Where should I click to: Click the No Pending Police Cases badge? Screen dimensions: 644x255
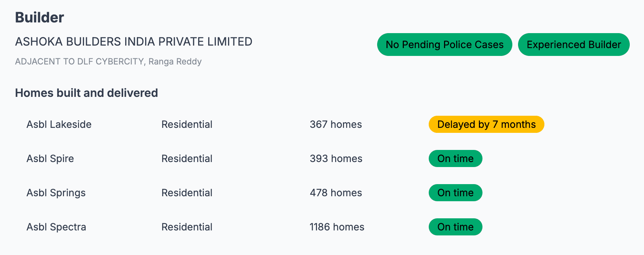(444, 45)
